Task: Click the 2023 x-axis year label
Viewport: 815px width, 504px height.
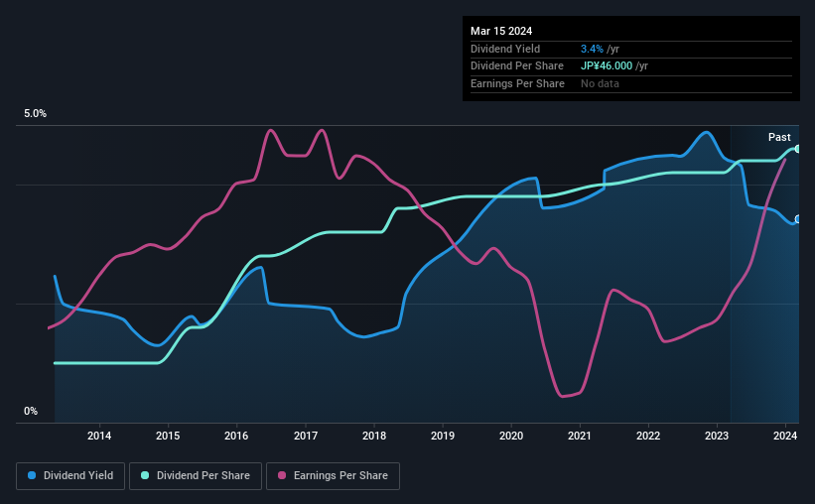Action: click(717, 436)
